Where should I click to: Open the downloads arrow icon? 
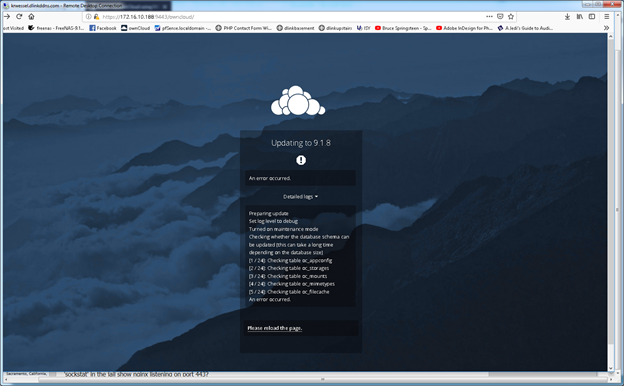(x=567, y=16)
